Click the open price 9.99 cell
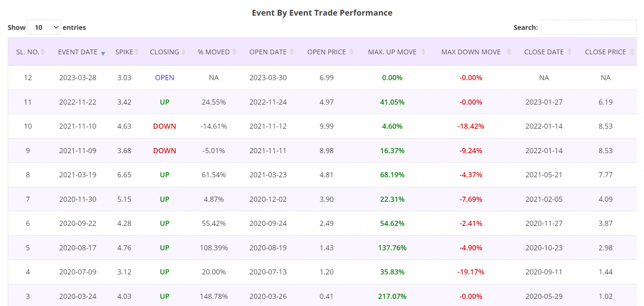Image resolution: width=644 pixels, height=306 pixels. pyautogui.click(x=326, y=126)
